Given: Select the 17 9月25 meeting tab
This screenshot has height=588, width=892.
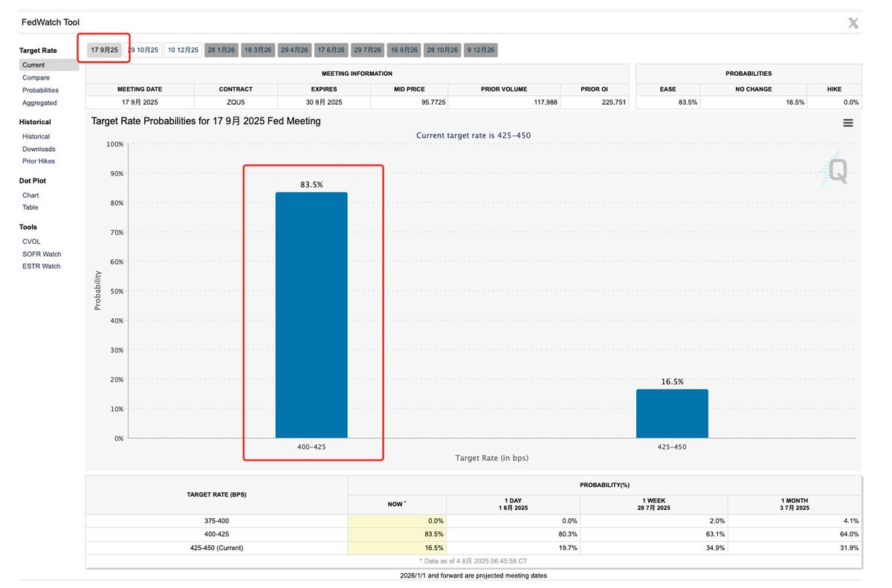Looking at the screenshot, I should coord(105,50).
